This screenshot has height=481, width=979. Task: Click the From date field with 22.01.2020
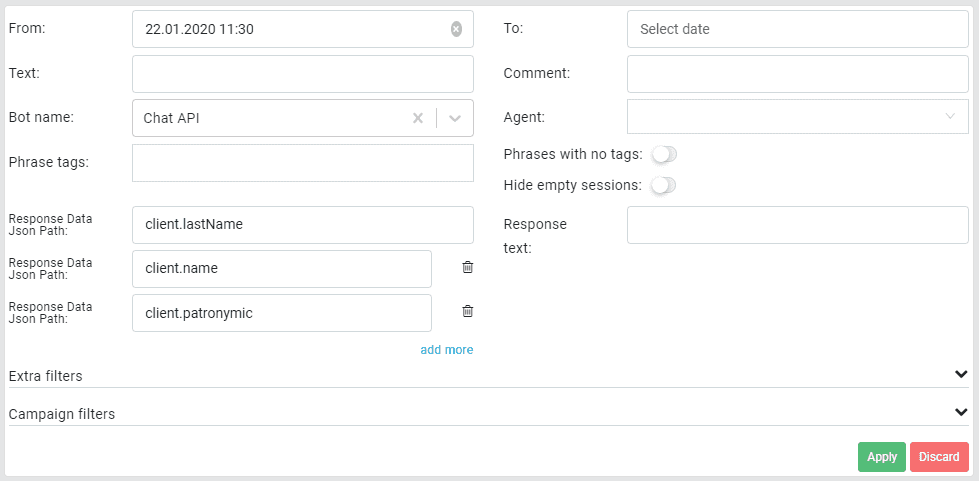click(290, 30)
